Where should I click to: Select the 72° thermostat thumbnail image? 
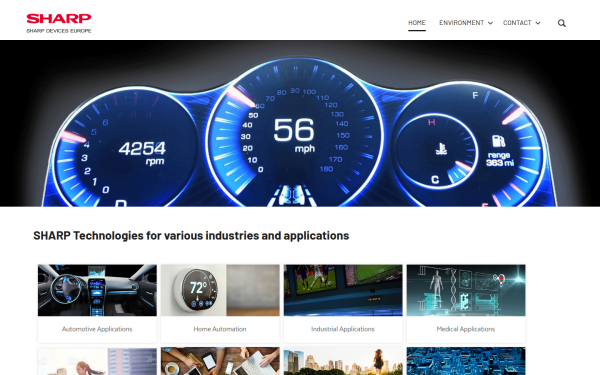coord(220,290)
